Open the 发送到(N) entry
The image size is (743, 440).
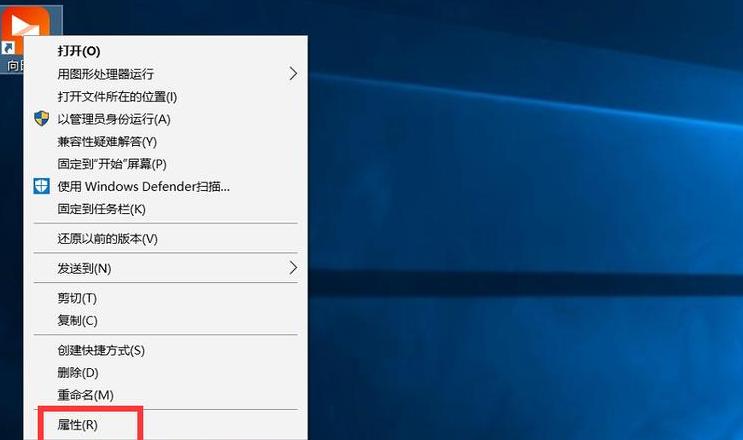[84, 269]
